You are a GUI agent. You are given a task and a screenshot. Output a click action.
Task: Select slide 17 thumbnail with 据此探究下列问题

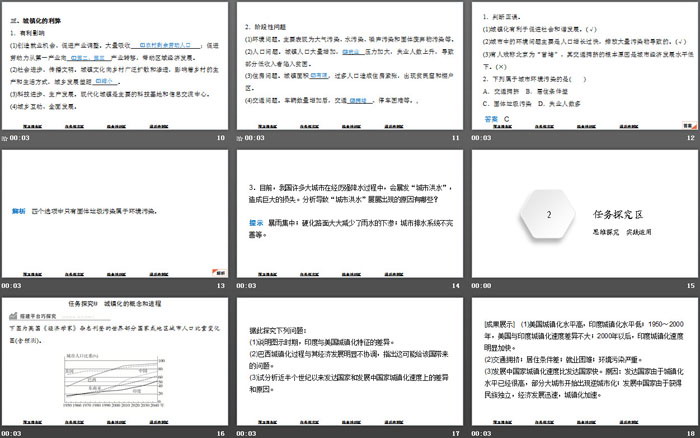[347, 357]
